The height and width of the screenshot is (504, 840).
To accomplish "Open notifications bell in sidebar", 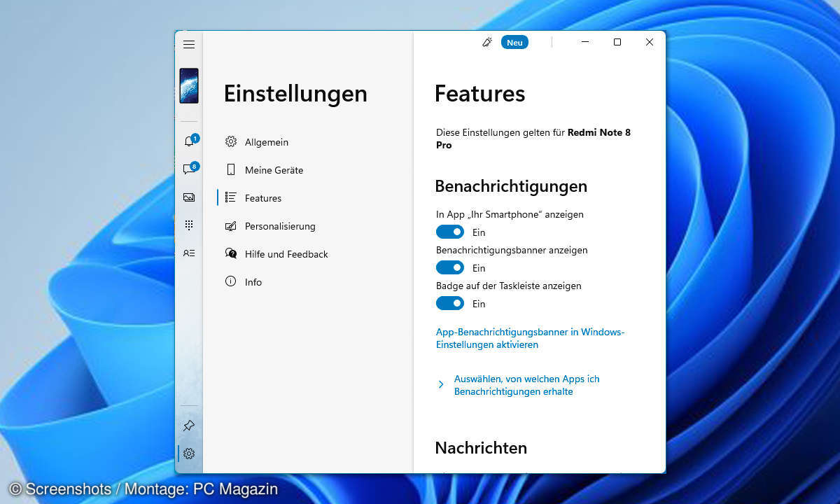I will point(189,141).
